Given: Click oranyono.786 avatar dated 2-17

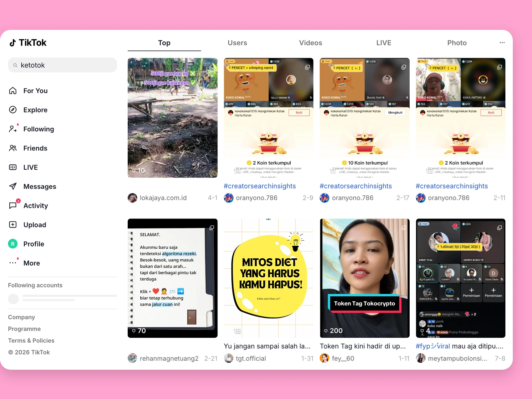Looking at the screenshot, I should point(325,198).
